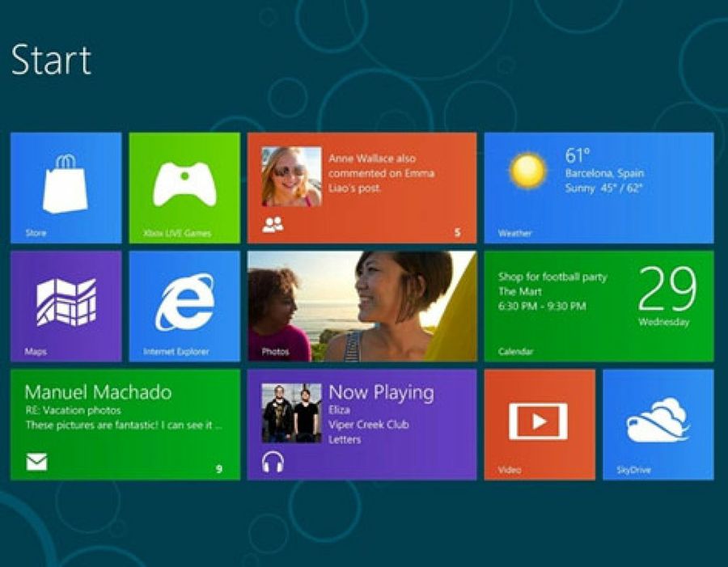Open the Shop for football party event
Viewport: 728px width, 567px height.
[552, 277]
